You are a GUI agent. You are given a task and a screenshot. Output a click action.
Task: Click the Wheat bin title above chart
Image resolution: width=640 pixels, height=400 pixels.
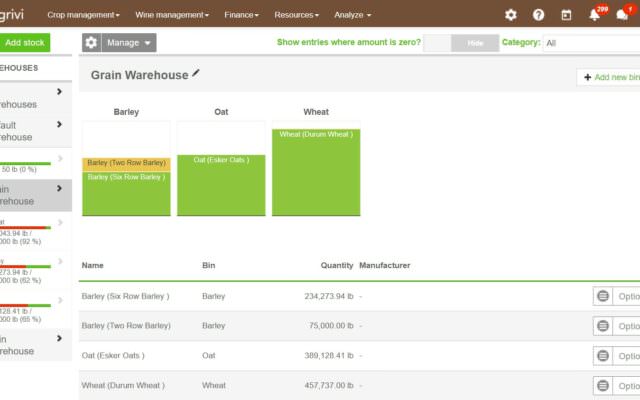click(x=316, y=112)
